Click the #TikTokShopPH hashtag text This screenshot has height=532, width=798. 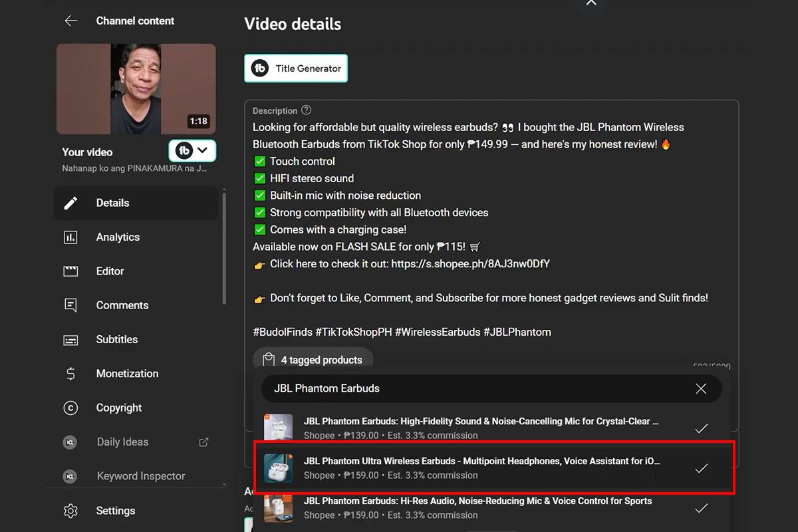pyautogui.click(x=354, y=332)
